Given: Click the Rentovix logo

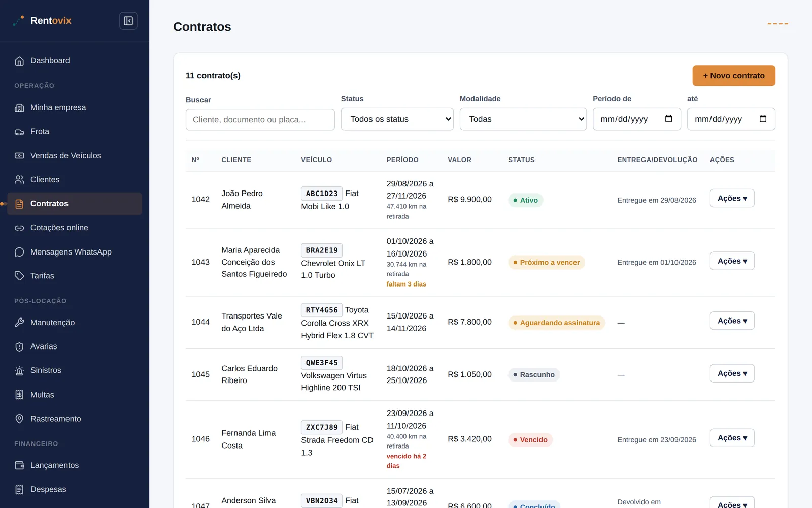Looking at the screenshot, I should pyautogui.click(x=43, y=21).
